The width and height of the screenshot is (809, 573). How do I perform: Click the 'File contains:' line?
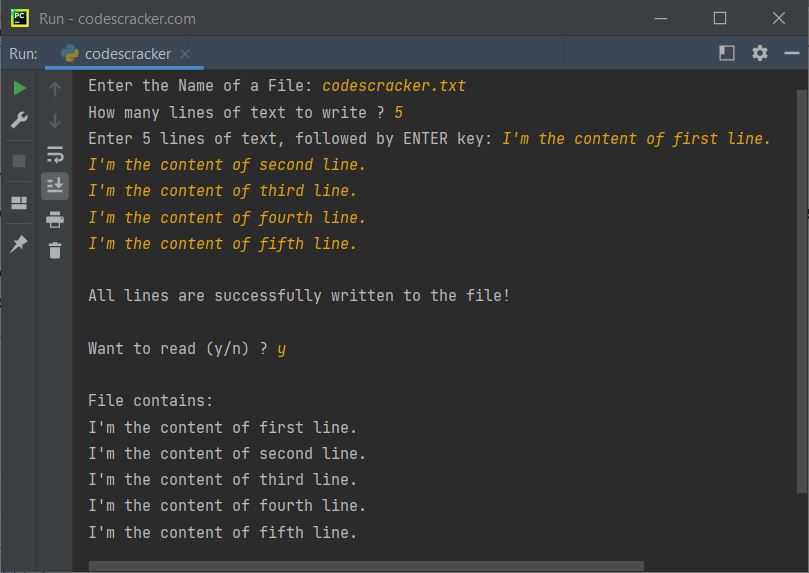pos(150,401)
